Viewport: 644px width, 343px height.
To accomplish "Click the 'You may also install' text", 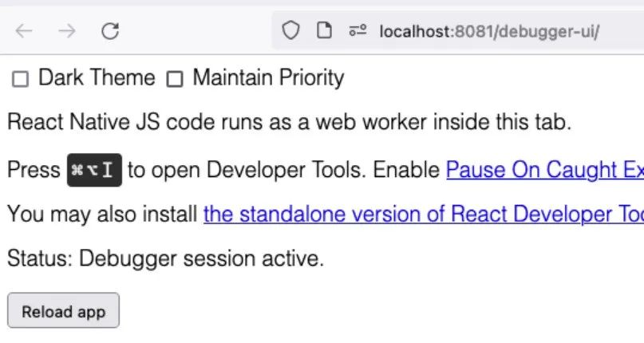I will pyautogui.click(x=102, y=215).
